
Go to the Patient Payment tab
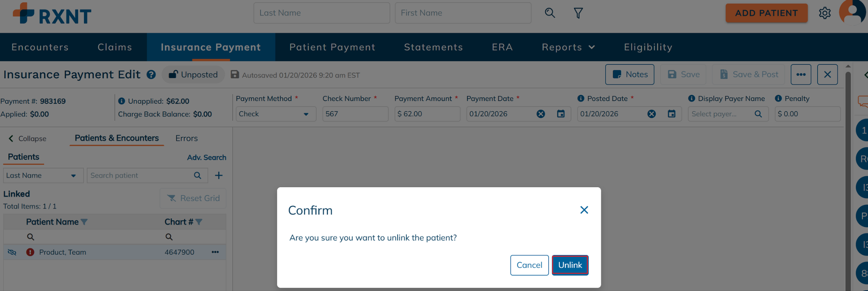(332, 47)
